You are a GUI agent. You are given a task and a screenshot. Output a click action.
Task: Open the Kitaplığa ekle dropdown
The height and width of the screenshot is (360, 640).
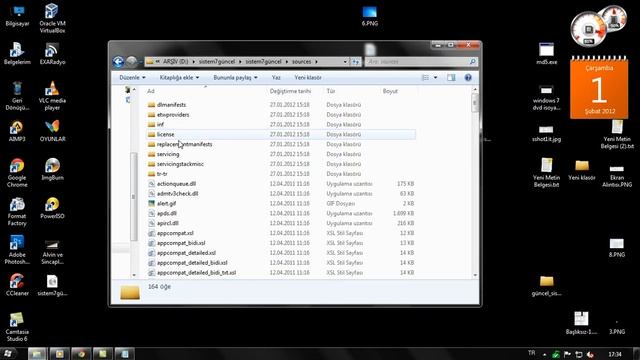[x=179, y=78]
